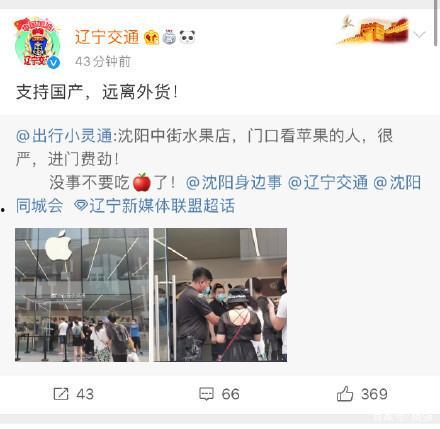440x429 pixels.
Task: Open the @出行小灵通 mention
Action: pos(64,136)
